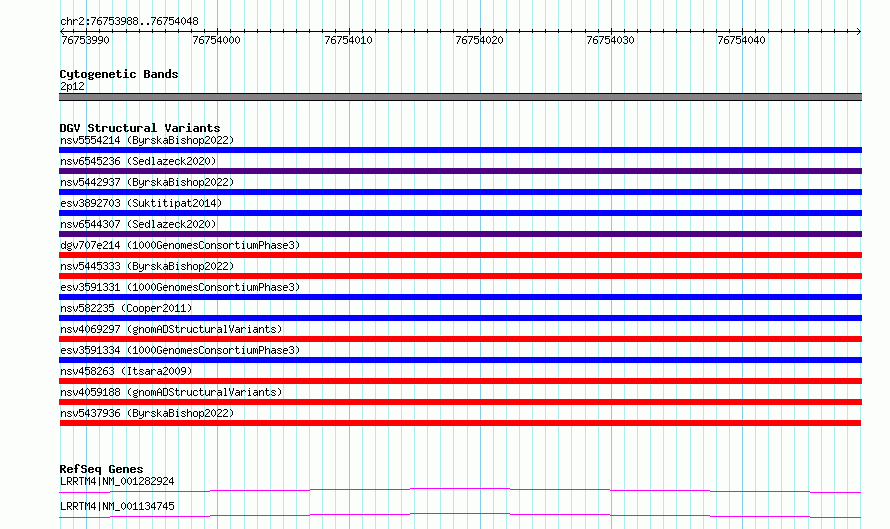Click ruler position 76754010
This screenshot has height=529, width=890.
pos(348,40)
